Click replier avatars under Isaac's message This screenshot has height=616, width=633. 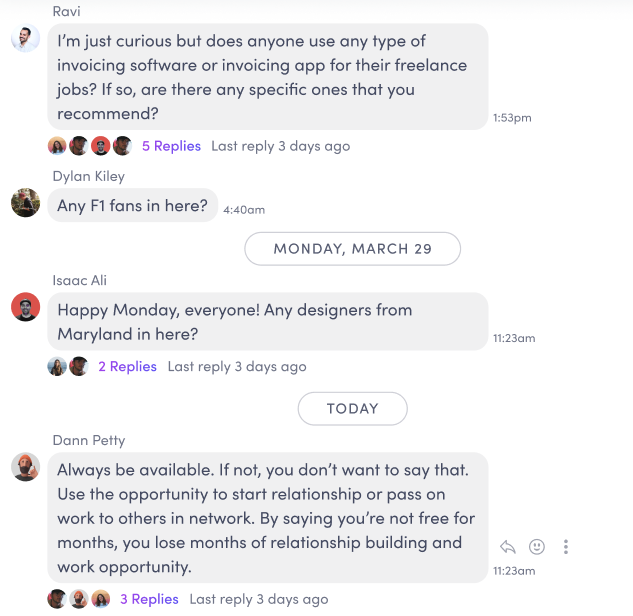coord(68,367)
